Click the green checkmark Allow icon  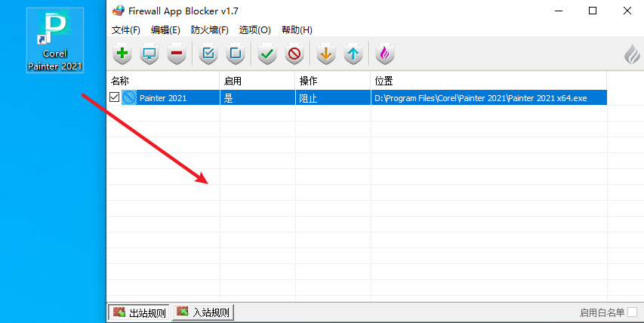267,54
